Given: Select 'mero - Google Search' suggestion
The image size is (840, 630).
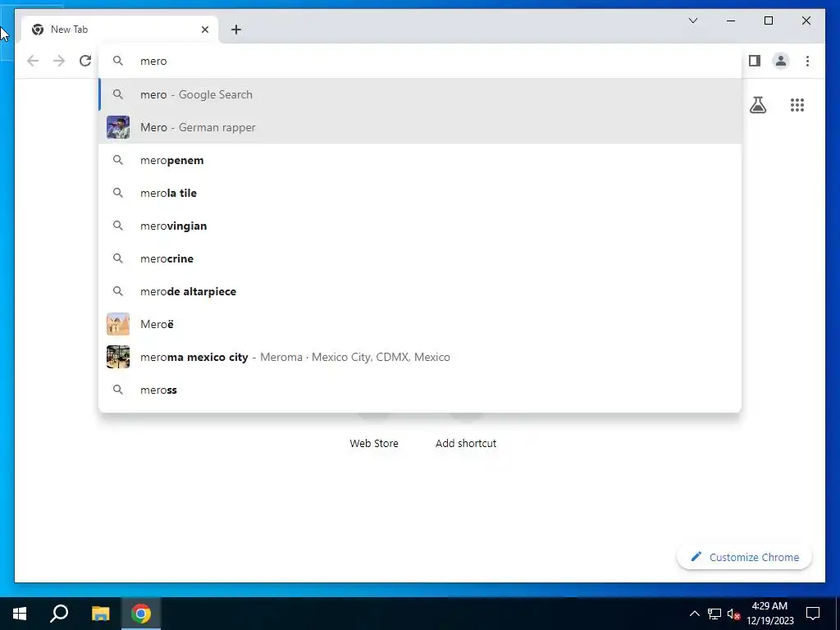Looking at the screenshot, I should (x=420, y=94).
